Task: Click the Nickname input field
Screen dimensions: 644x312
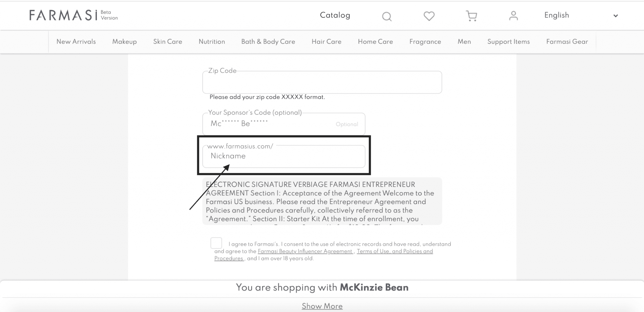Action: click(284, 156)
